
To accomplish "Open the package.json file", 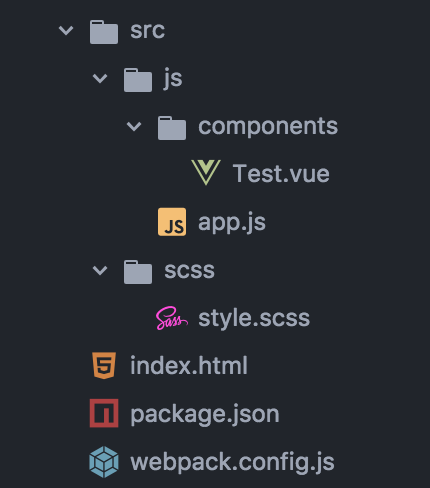I will click(x=205, y=414).
